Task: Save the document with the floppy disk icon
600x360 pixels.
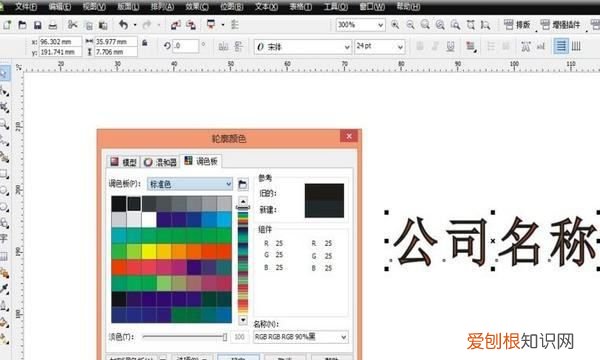Action: (38, 25)
